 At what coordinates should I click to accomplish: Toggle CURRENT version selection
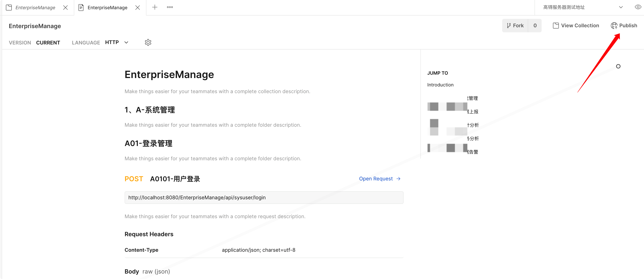pyautogui.click(x=48, y=43)
